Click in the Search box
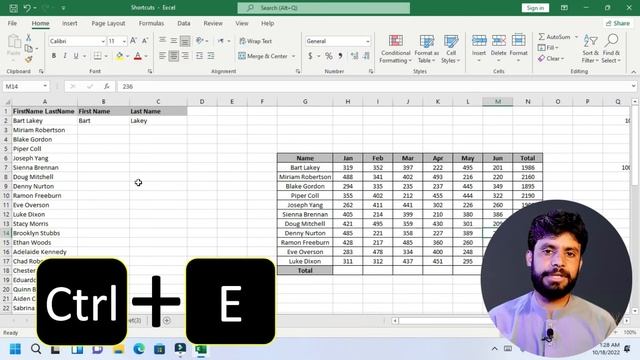 tap(324, 8)
